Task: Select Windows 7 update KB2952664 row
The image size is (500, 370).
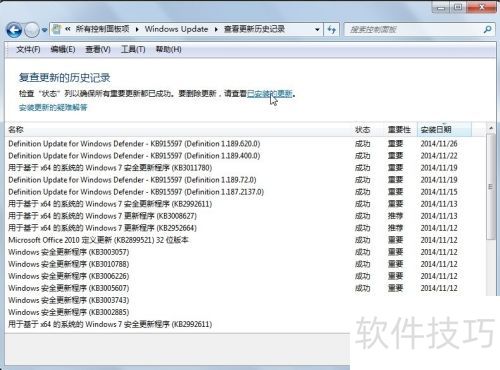Action: 245,228
